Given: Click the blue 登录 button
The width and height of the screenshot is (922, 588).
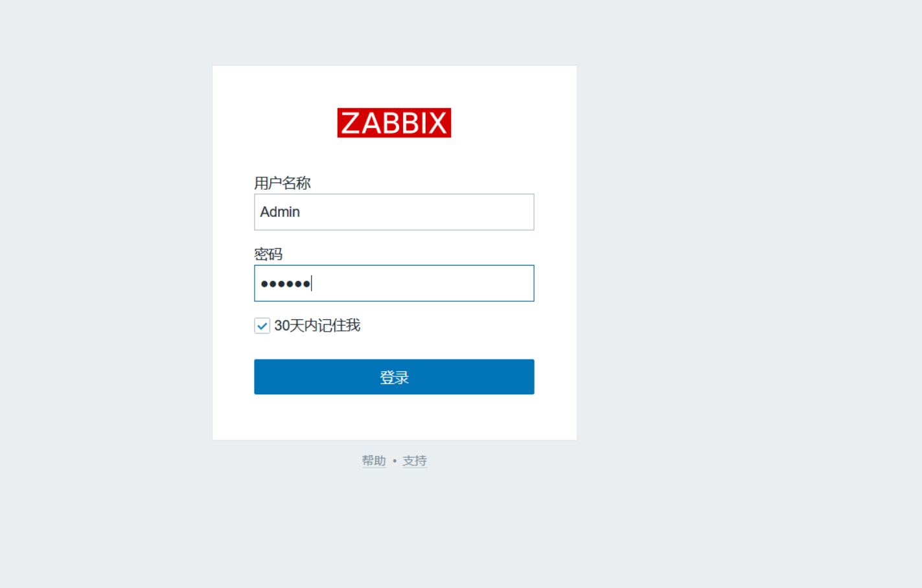Looking at the screenshot, I should (x=394, y=377).
